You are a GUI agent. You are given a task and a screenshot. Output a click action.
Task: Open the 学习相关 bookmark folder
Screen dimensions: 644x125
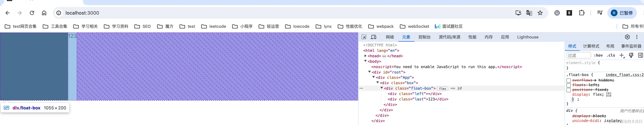(85, 26)
